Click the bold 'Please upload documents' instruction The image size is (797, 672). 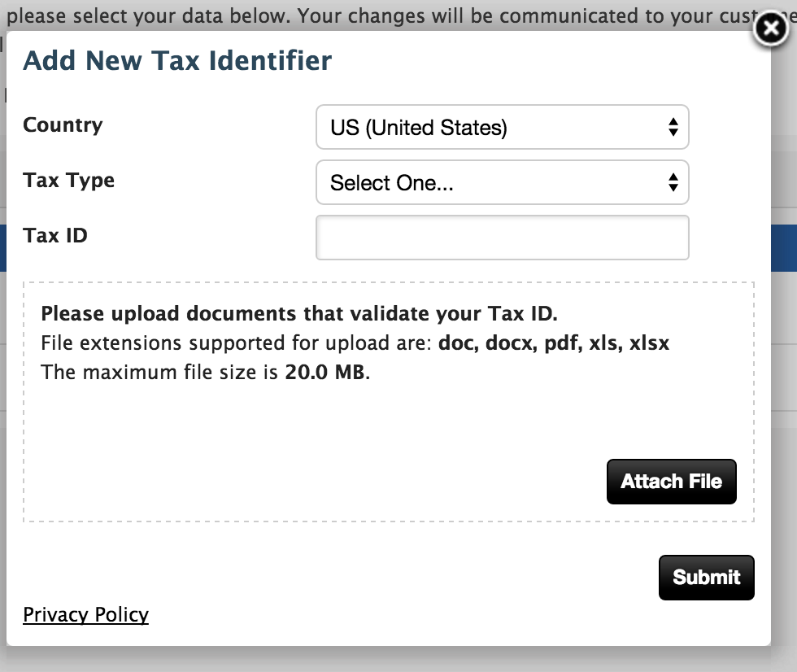point(298,314)
